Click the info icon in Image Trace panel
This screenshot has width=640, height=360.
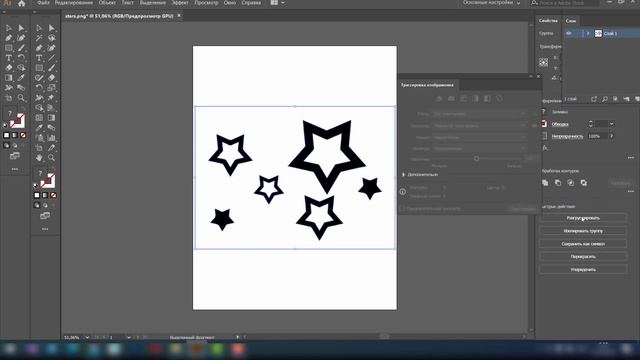(x=403, y=191)
